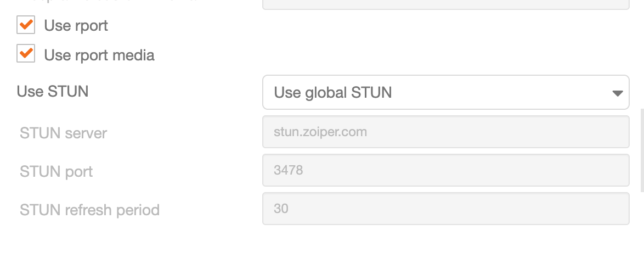
Task: Uncheck the Use rport checkbox
Action: tap(26, 25)
